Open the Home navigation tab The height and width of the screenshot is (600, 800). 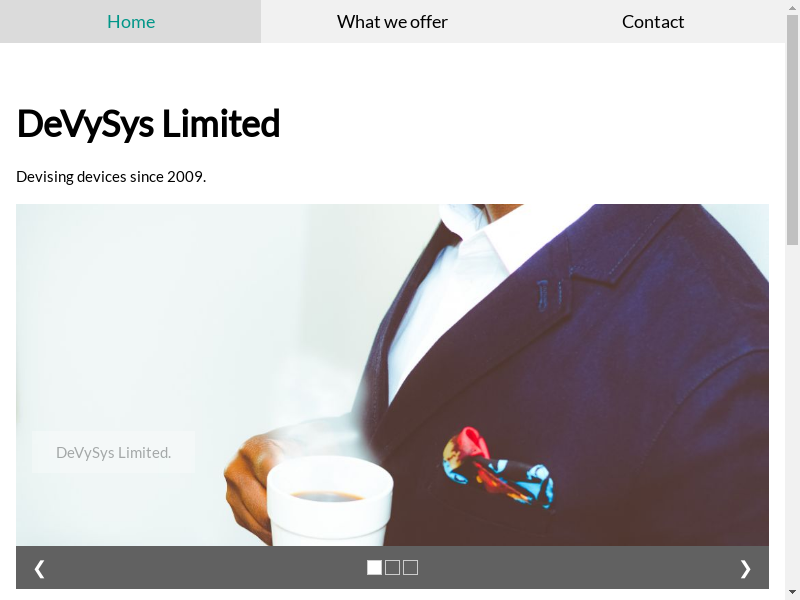(x=131, y=21)
